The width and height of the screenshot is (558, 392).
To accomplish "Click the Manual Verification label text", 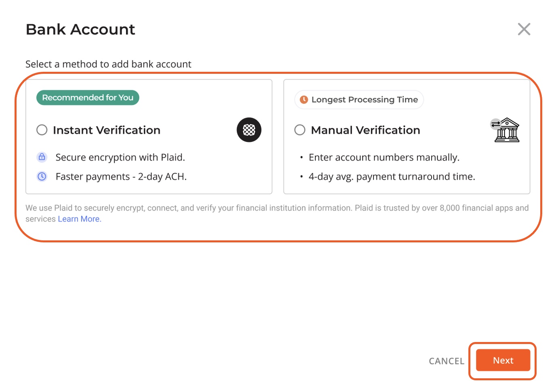I will tap(365, 130).
